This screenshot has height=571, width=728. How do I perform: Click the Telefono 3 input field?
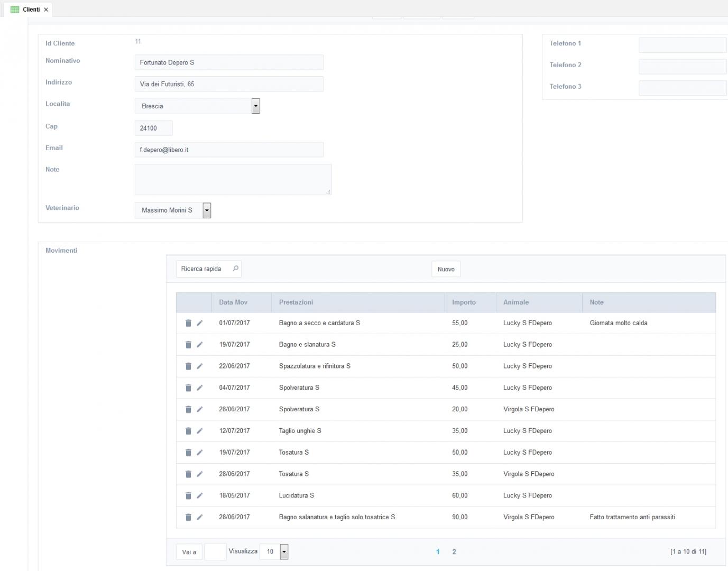[x=683, y=88]
